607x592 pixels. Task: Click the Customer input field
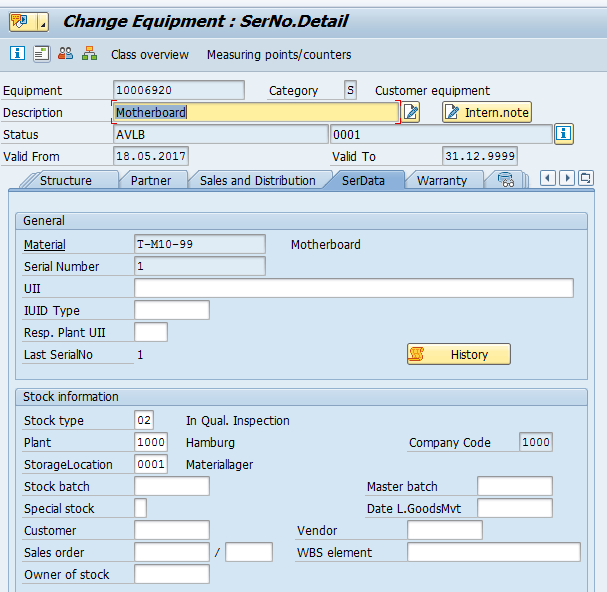[x=172, y=530]
